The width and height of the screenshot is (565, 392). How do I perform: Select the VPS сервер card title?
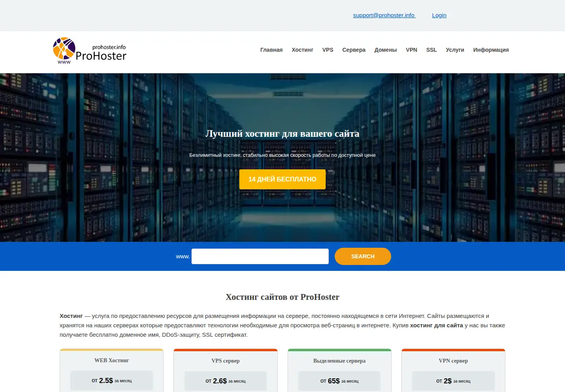tap(226, 361)
